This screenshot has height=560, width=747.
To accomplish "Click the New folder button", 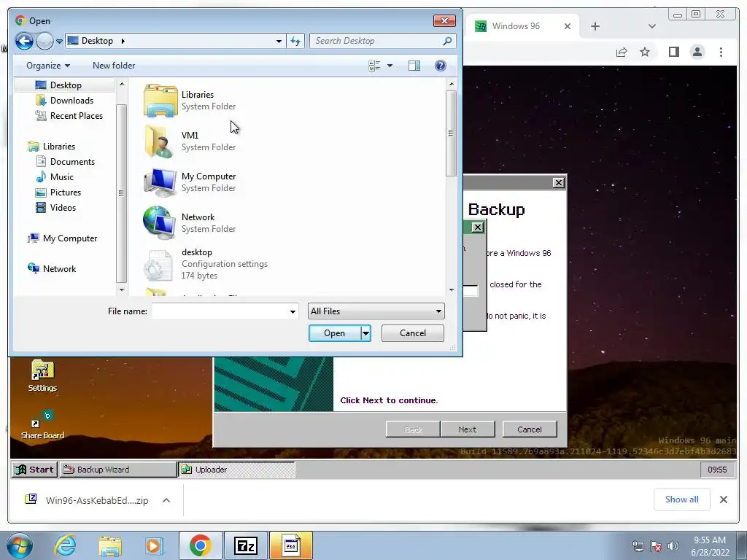I will pyautogui.click(x=114, y=66).
